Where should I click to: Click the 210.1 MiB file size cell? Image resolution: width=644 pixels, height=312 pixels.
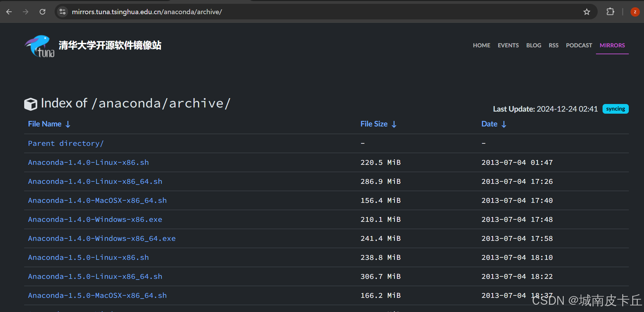380,219
